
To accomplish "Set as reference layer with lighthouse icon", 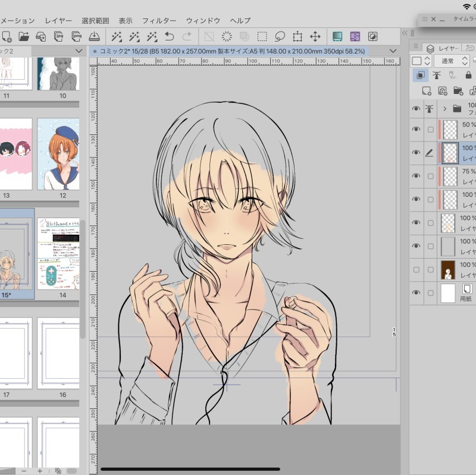I will point(437,76).
